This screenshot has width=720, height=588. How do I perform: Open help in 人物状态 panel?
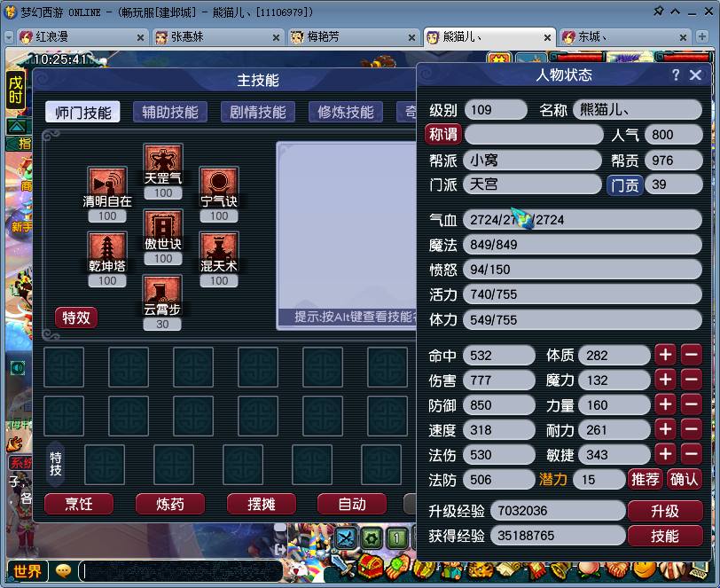[x=676, y=74]
